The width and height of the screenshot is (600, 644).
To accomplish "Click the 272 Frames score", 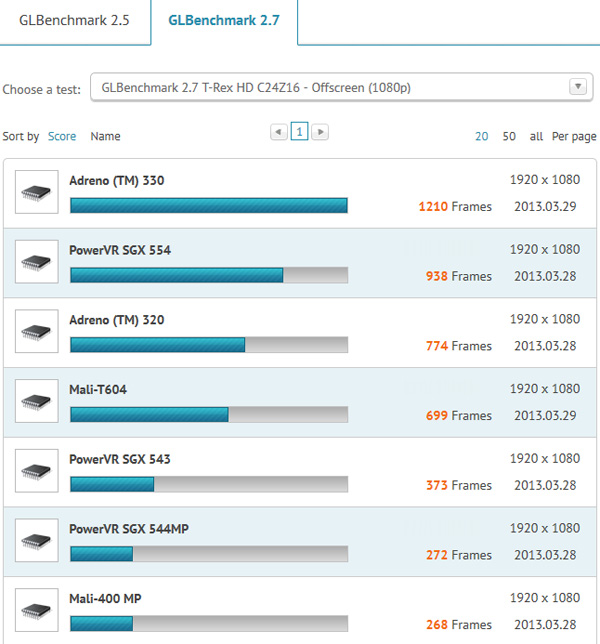I will pyautogui.click(x=459, y=555).
